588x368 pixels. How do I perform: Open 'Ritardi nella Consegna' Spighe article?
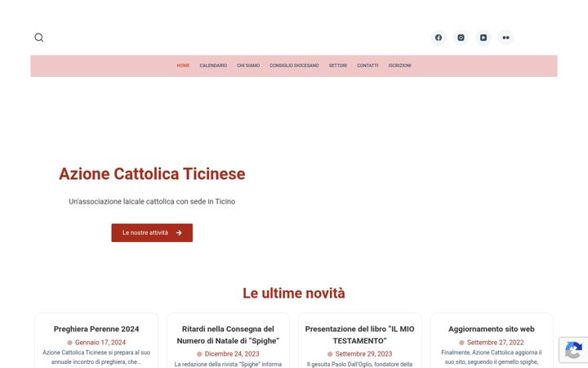tap(228, 334)
